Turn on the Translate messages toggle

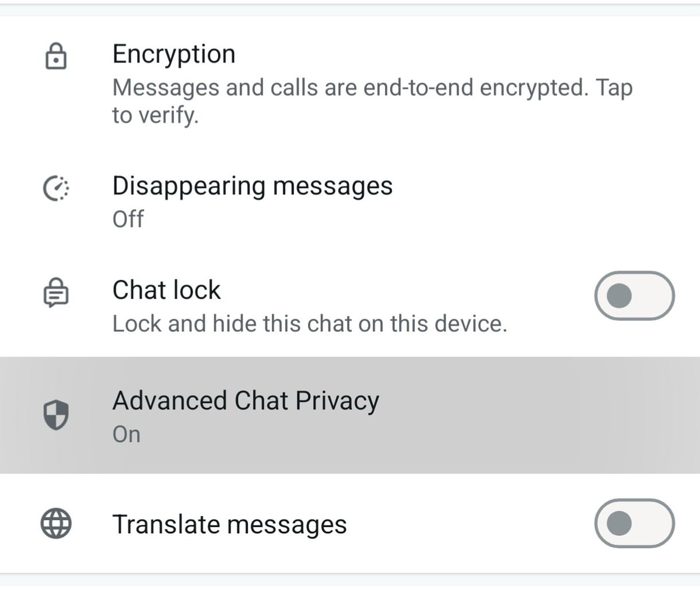(634, 523)
